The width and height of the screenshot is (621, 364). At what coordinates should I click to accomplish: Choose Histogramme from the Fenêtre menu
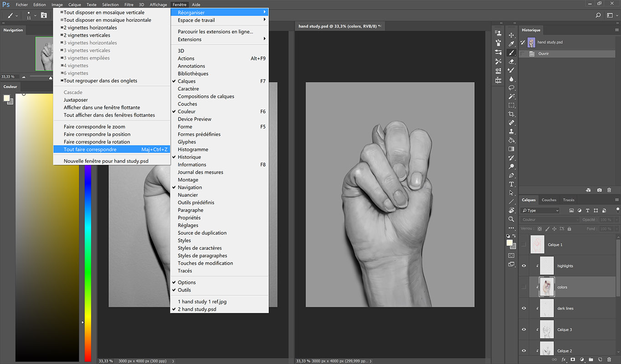tap(193, 149)
